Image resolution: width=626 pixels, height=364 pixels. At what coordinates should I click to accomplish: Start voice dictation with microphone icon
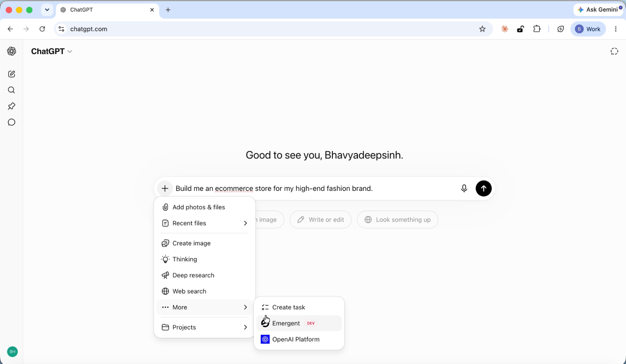[x=464, y=188]
